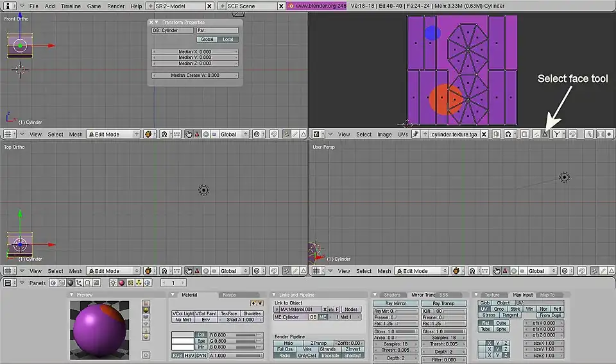Adjust the R 0.800 color slider
The height and width of the screenshot is (364, 616).
coord(235,335)
